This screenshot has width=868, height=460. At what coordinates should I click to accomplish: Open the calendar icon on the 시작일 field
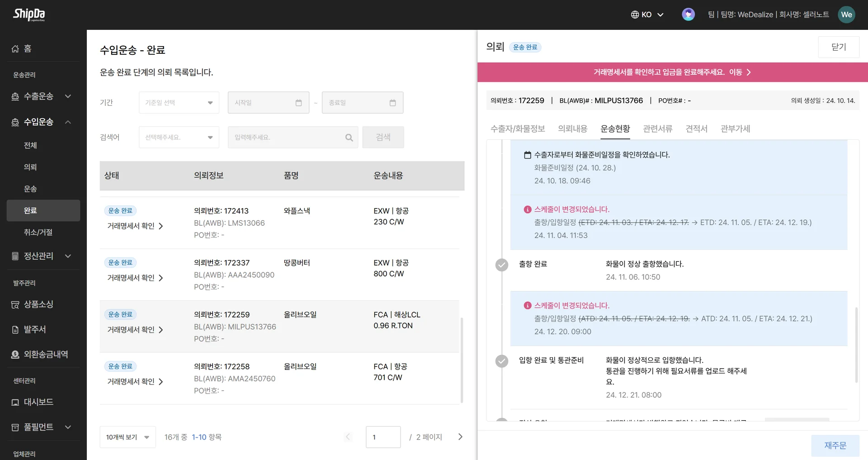(298, 103)
